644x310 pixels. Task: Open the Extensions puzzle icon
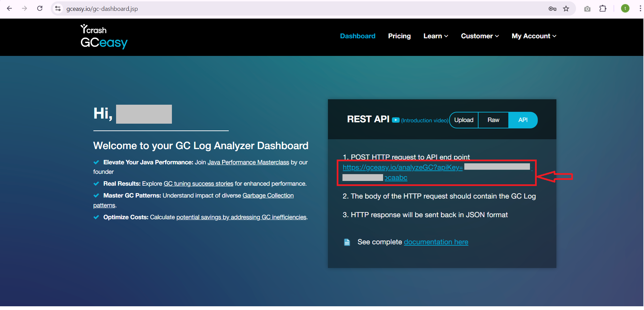(x=603, y=8)
